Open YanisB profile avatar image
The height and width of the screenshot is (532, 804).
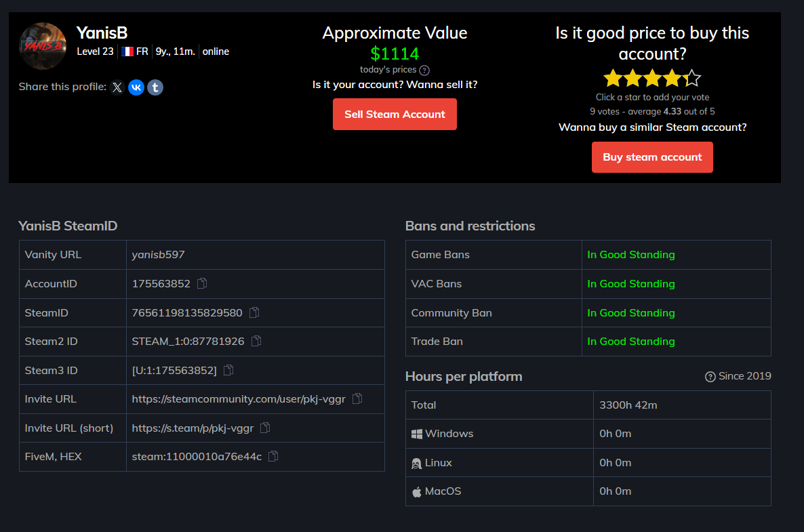click(43, 46)
